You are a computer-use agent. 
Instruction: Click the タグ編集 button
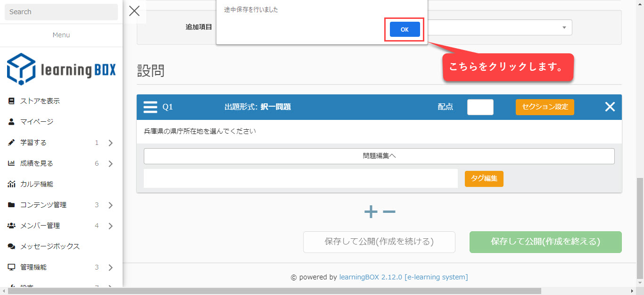484,178
